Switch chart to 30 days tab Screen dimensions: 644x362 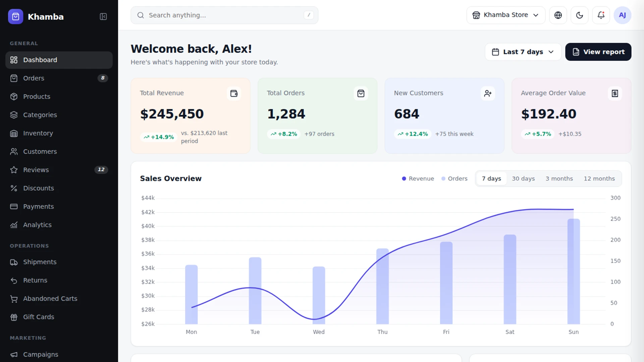coord(523,179)
